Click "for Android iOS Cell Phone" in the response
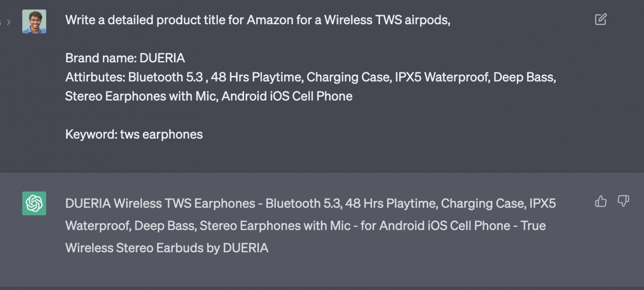 point(437,226)
